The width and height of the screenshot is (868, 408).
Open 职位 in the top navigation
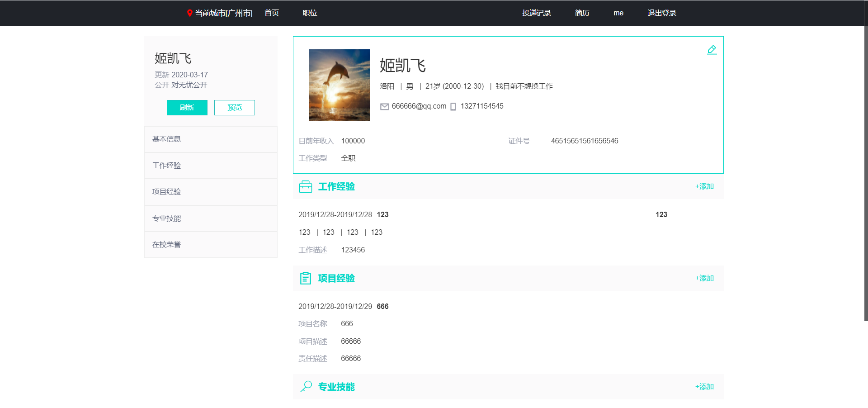pos(310,13)
